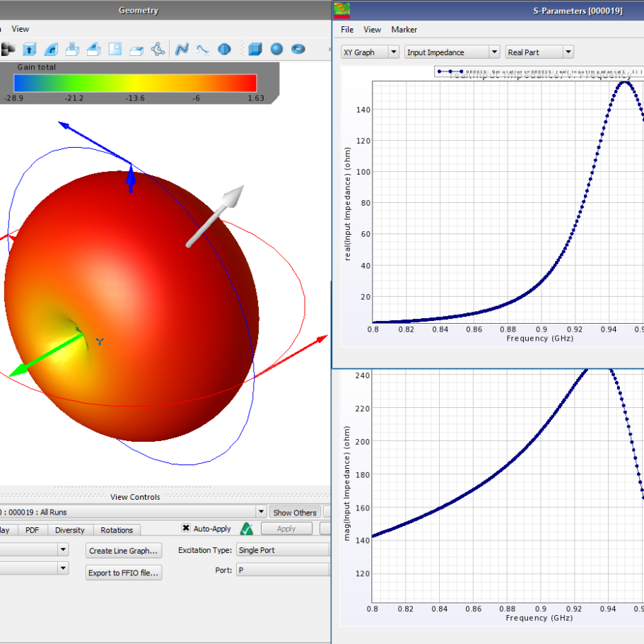Click the Create Line Graph... button
Screen dimensions: 644x644
pyautogui.click(x=123, y=551)
